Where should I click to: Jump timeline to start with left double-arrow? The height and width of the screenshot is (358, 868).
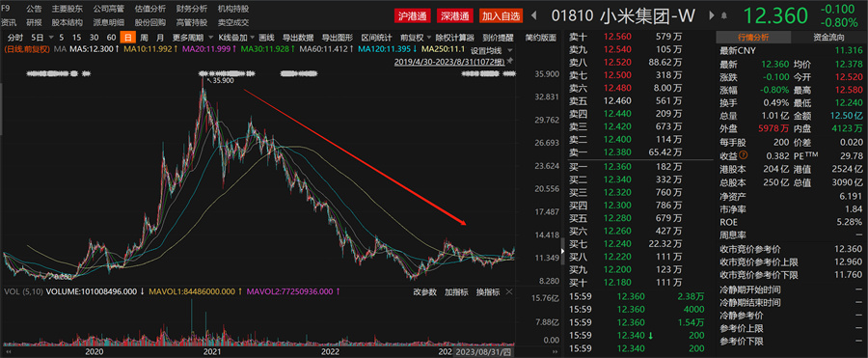(9, 351)
